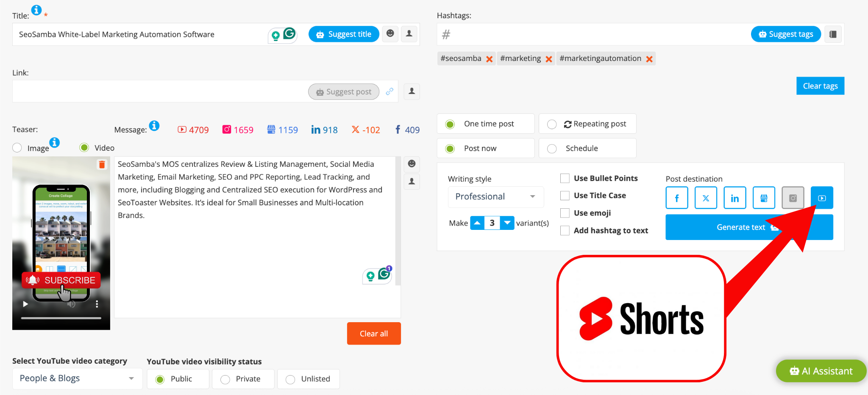The width and height of the screenshot is (868, 395).
Task: Select Instagram as post destination
Action: (x=793, y=198)
